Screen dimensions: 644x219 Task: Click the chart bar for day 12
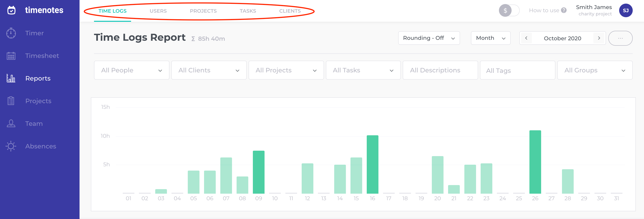(x=308, y=179)
